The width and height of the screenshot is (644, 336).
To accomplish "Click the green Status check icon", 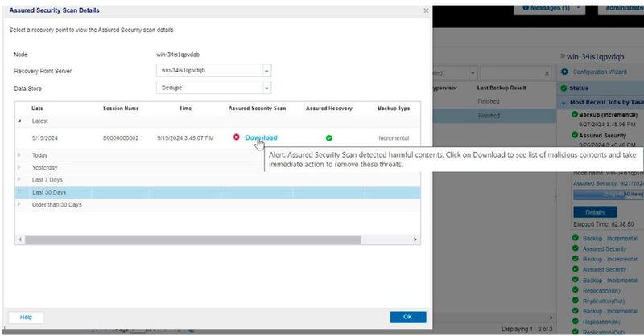I will tap(564, 88).
